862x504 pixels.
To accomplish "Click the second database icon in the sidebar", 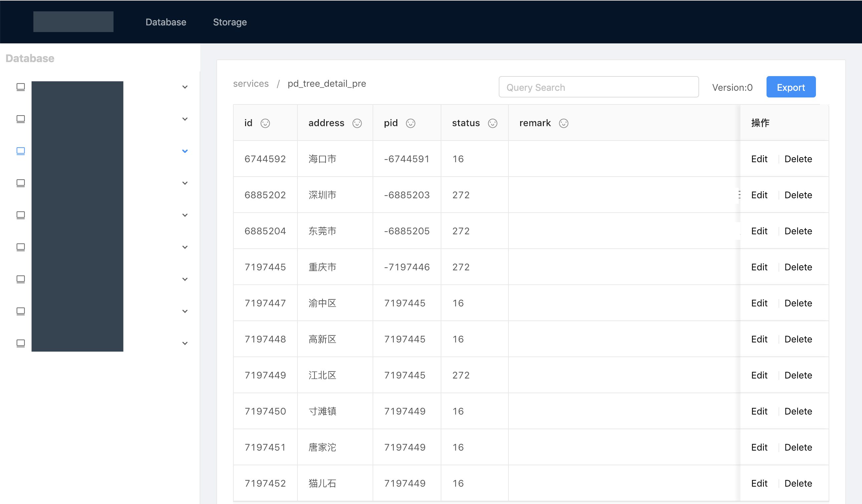I will click(x=20, y=119).
